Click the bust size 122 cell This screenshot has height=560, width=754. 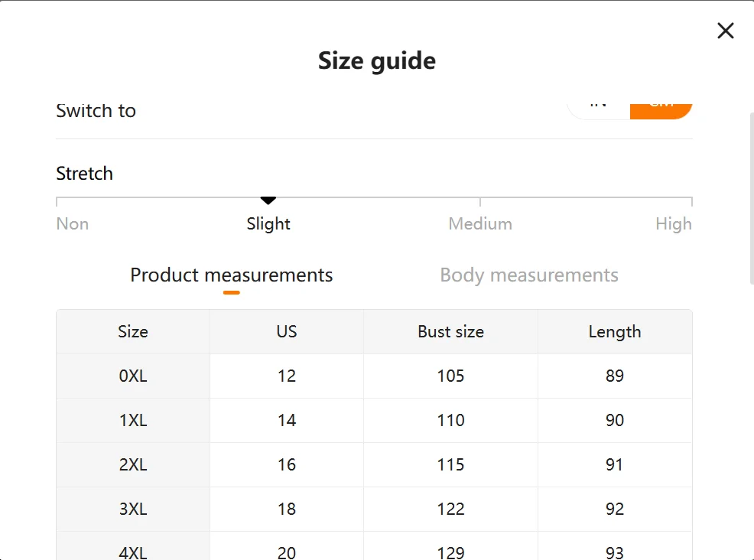tap(450, 510)
